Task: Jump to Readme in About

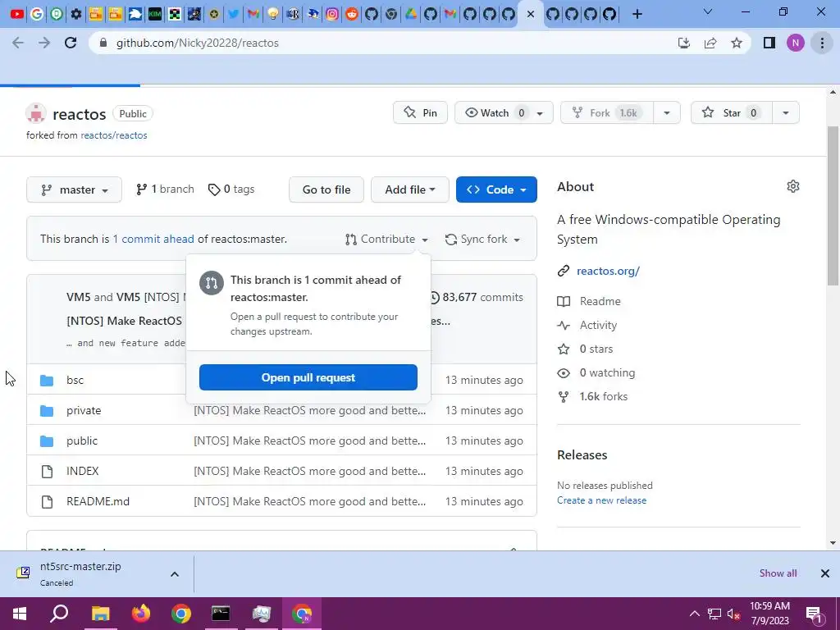Action: point(600,302)
